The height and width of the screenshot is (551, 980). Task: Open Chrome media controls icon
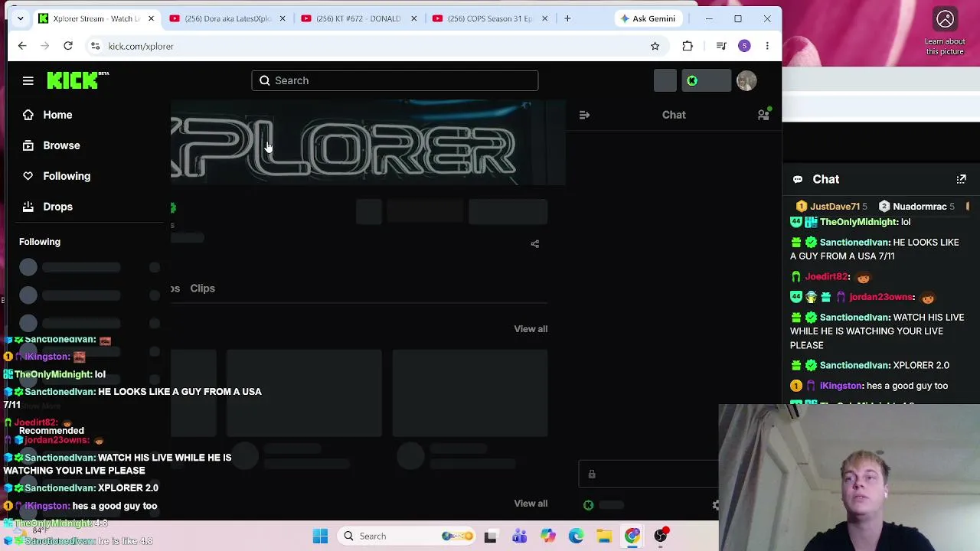(x=721, y=46)
